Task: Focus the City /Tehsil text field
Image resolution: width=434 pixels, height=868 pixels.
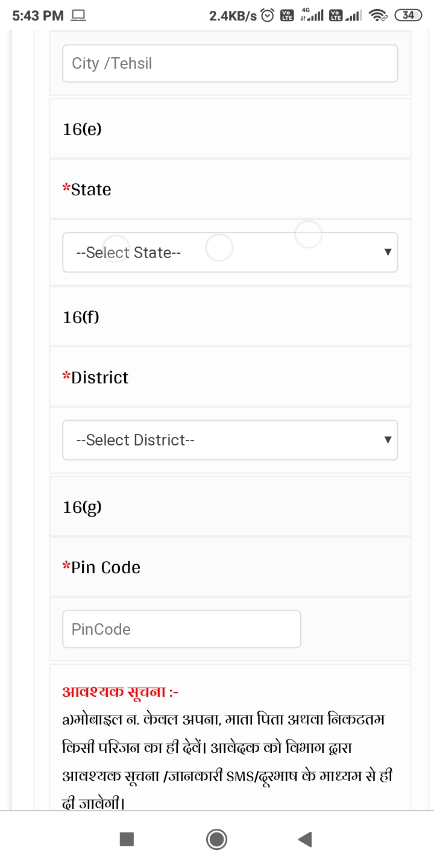Action: click(x=230, y=63)
